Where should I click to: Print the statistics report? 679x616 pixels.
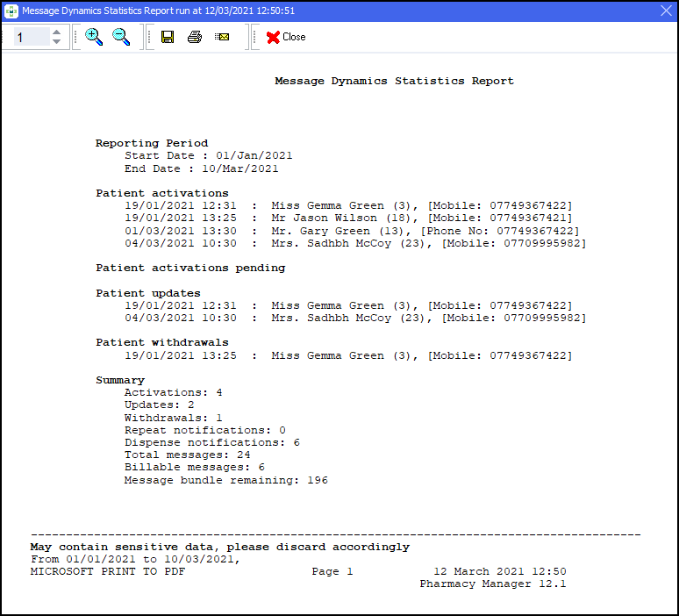195,37
